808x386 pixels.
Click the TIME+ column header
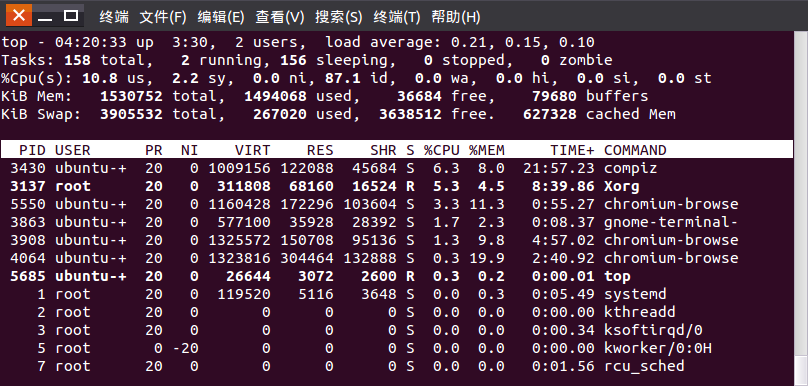pyautogui.click(x=572, y=150)
